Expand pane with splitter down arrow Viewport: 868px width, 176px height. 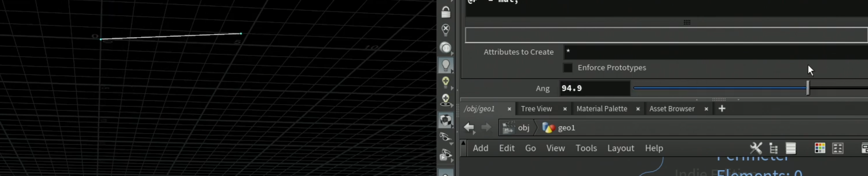738,100
